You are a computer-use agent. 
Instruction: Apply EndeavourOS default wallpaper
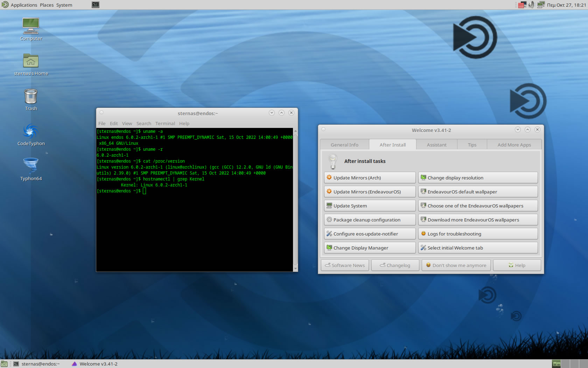[478, 192]
